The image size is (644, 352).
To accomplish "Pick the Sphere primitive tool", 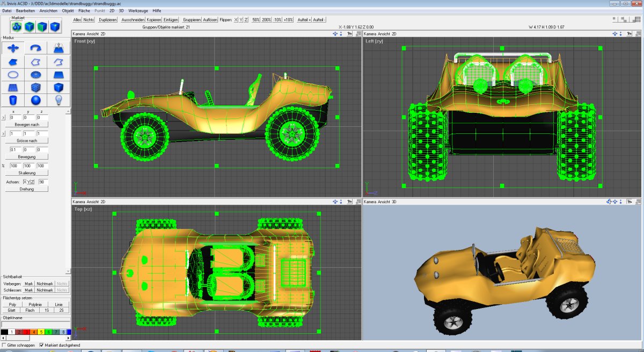I will [x=36, y=100].
